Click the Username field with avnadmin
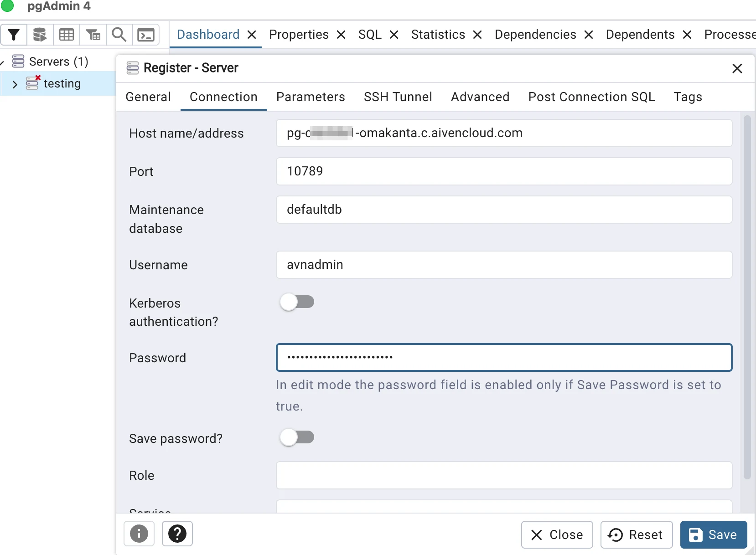The image size is (756, 555). click(504, 265)
